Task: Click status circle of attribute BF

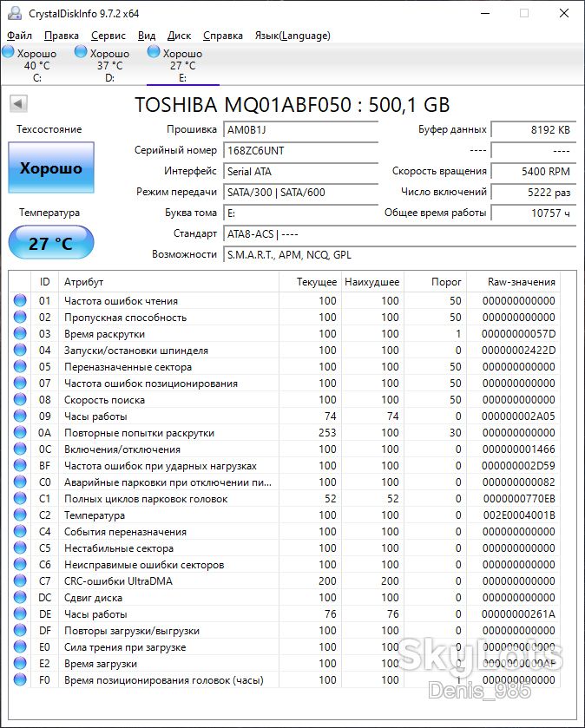Action: [20, 465]
